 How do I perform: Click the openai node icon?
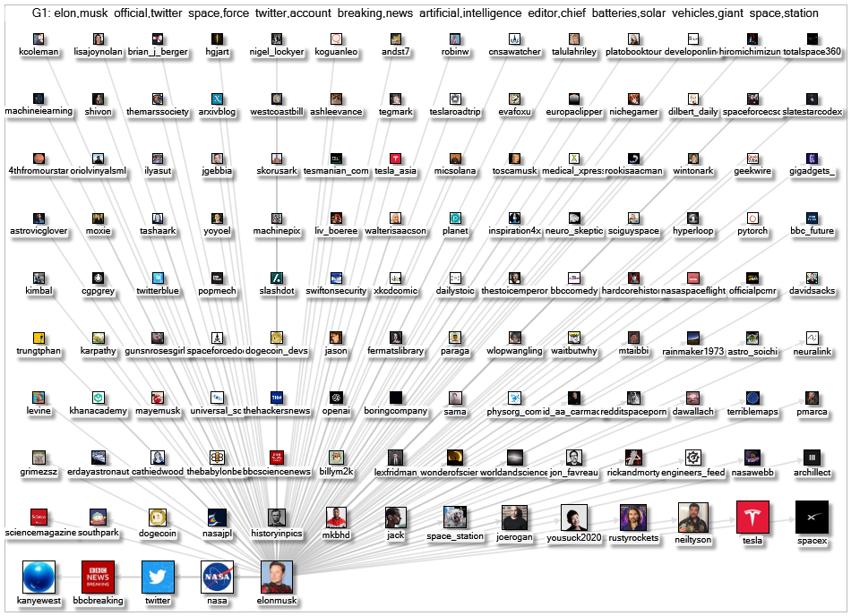tap(336, 397)
